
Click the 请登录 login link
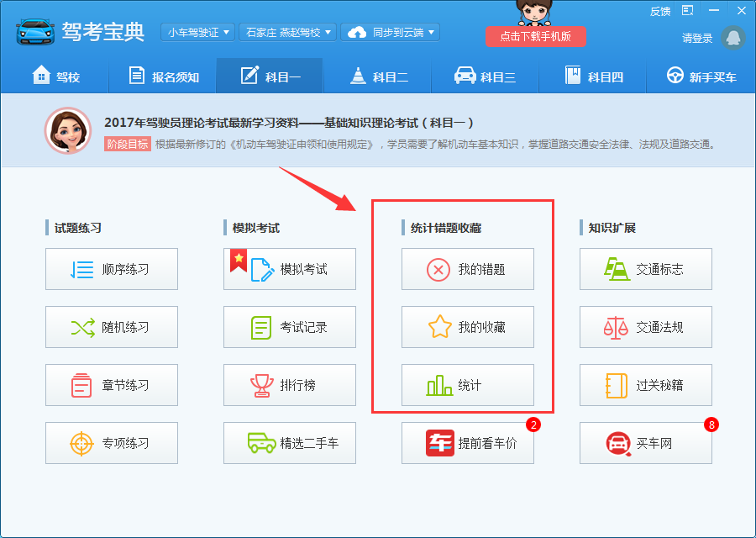697,39
